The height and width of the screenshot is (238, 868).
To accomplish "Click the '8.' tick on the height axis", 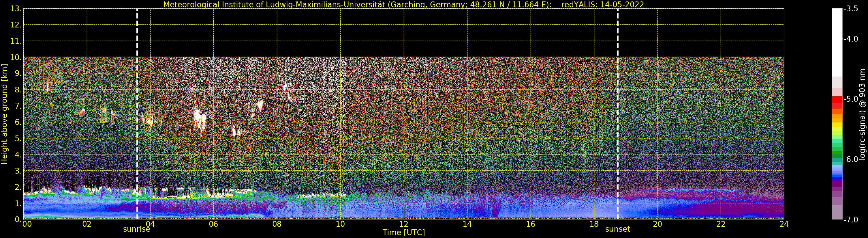I will (18, 90).
